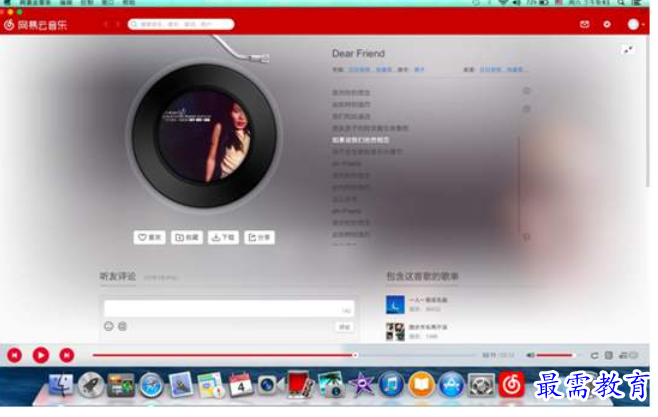The image size is (658, 417).
Task: Click the @ mention icon
Action: coord(123,326)
